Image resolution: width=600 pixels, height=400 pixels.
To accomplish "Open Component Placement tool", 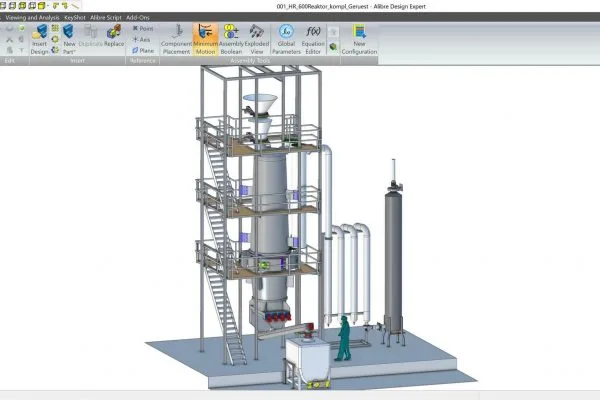I will coord(176,39).
